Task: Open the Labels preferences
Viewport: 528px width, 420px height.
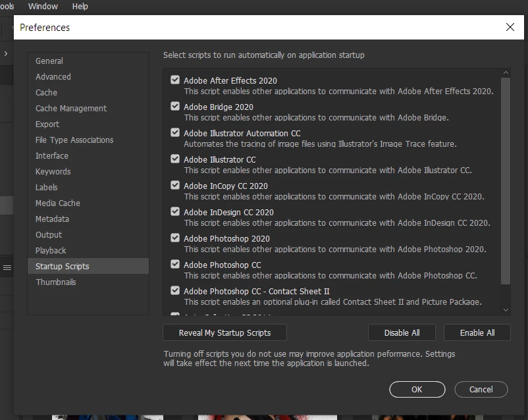Action: tap(88, 188)
